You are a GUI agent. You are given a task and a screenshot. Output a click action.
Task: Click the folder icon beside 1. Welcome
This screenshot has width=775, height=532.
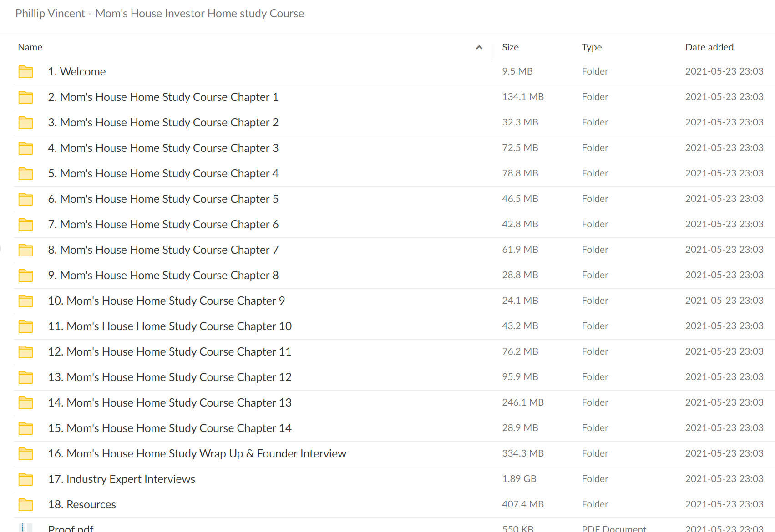point(25,72)
